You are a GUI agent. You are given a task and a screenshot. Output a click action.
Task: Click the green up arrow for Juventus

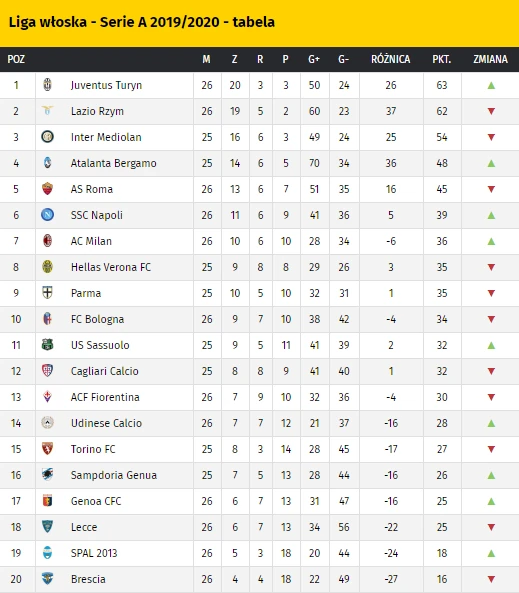pyautogui.click(x=491, y=85)
